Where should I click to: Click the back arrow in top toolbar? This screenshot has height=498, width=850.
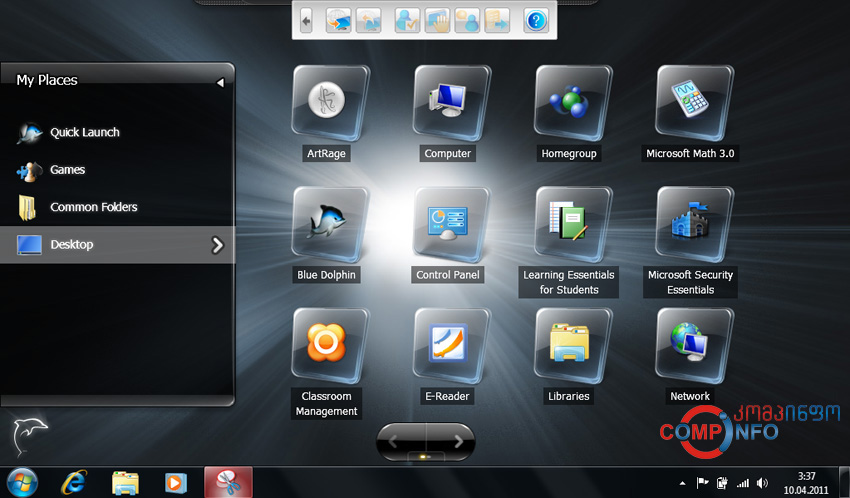(306, 21)
